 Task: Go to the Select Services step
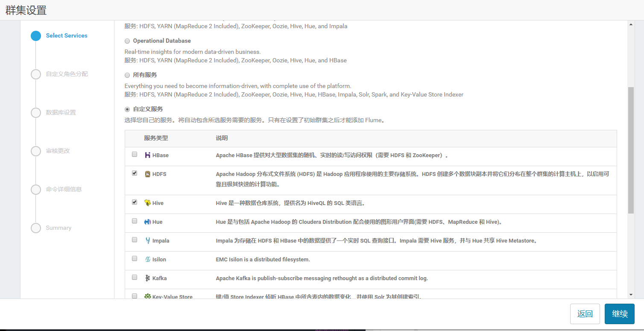(67, 36)
